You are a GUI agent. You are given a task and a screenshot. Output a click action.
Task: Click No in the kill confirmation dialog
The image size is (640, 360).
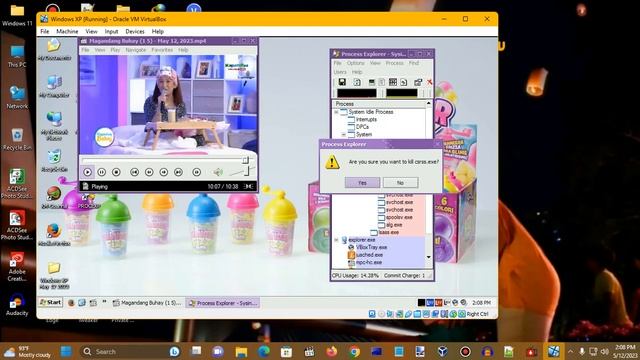[x=400, y=182]
